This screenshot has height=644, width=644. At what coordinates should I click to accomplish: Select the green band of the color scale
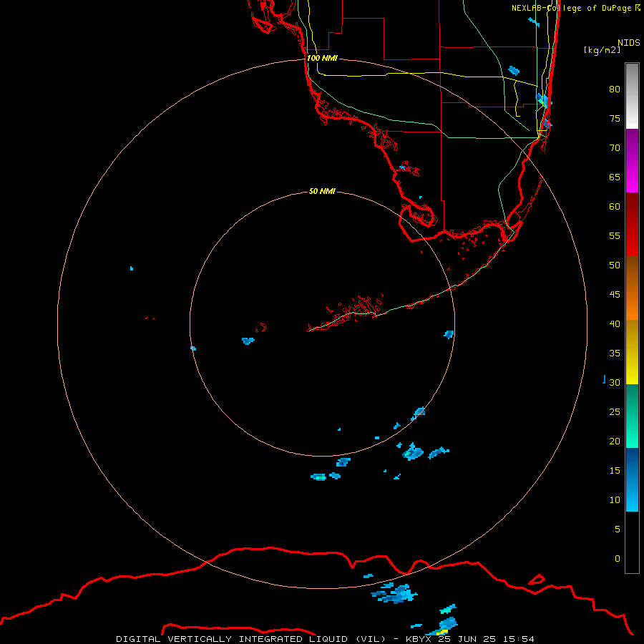click(632, 416)
